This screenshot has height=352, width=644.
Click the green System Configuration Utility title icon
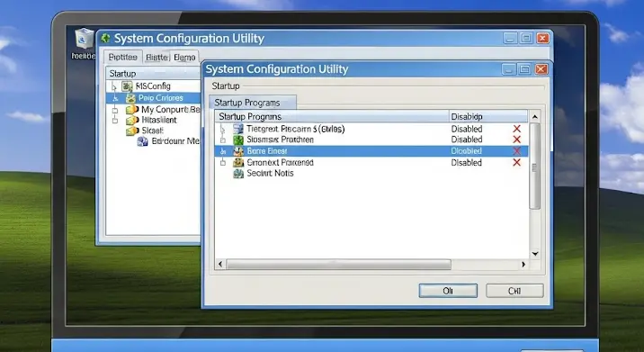(x=105, y=38)
